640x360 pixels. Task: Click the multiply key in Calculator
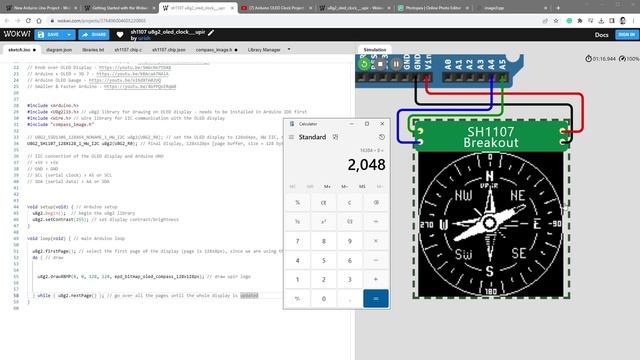376,241
